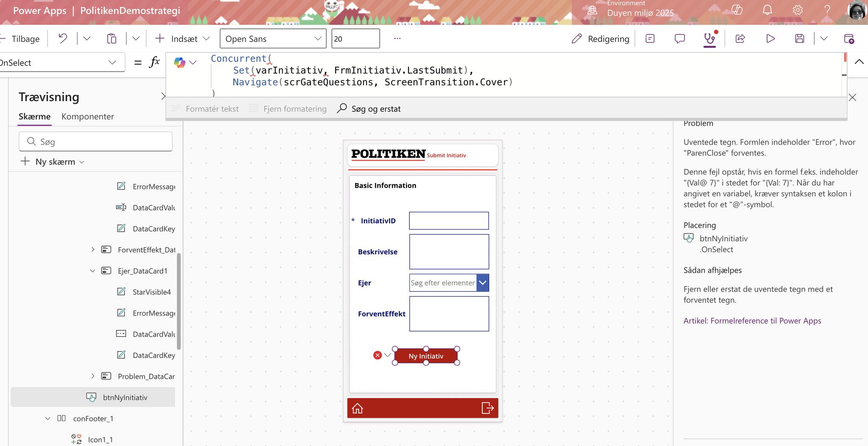This screenshot has width=868, height=446.
Task: Expand the Copilot formula options chevron
Action: tap(193, 63)
